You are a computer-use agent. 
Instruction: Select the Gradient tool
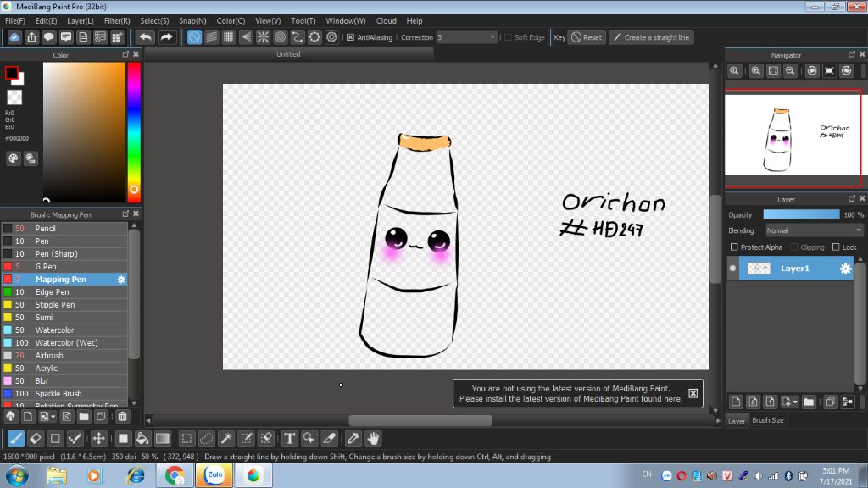click(x=162, y=439)
